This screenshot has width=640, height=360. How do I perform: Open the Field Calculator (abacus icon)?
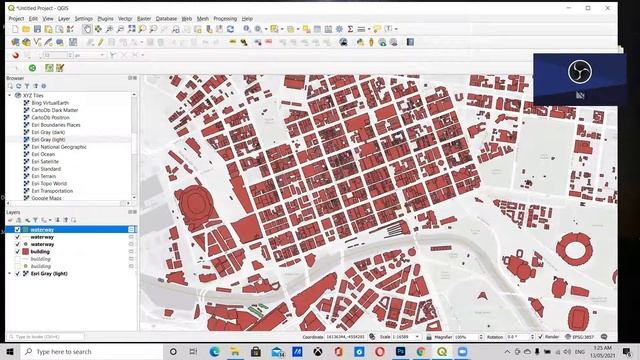[328, 29]
